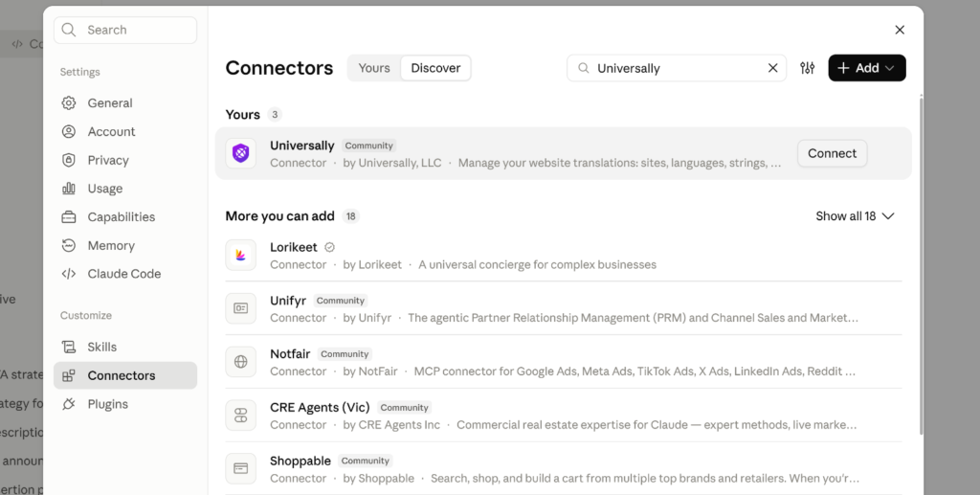
Task: Open the Unifyr connector row
Action: [563, 308]
